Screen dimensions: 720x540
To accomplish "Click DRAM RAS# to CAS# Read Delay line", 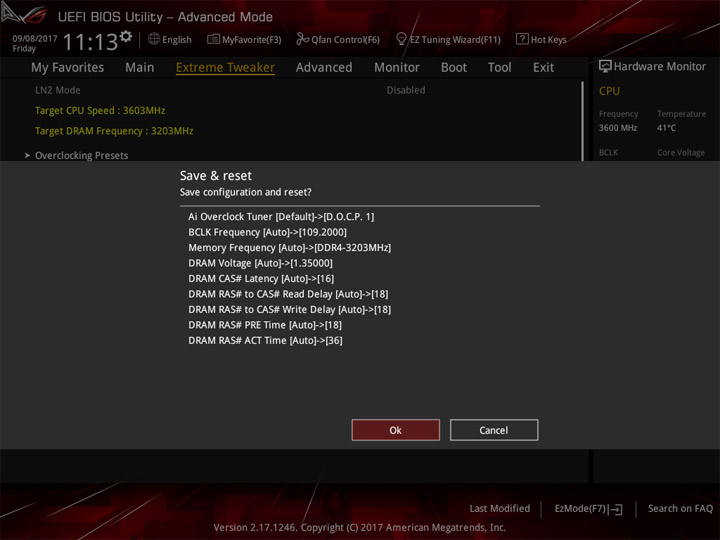I will point(288,294).
